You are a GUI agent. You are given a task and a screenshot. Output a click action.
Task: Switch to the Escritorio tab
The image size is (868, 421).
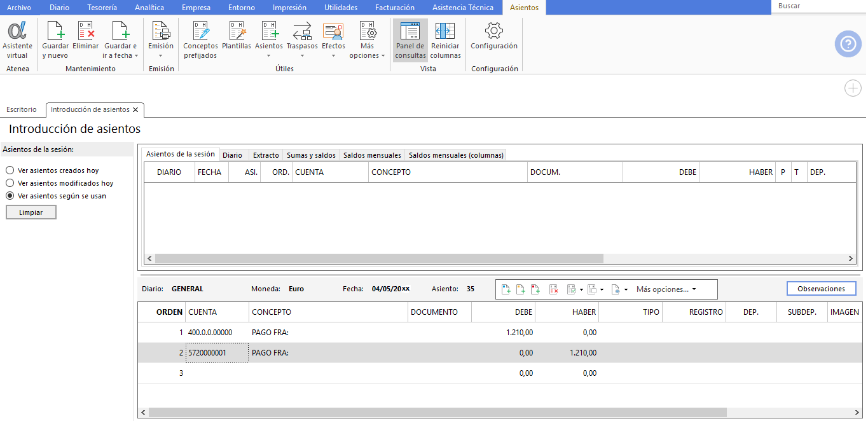point(22,109)
